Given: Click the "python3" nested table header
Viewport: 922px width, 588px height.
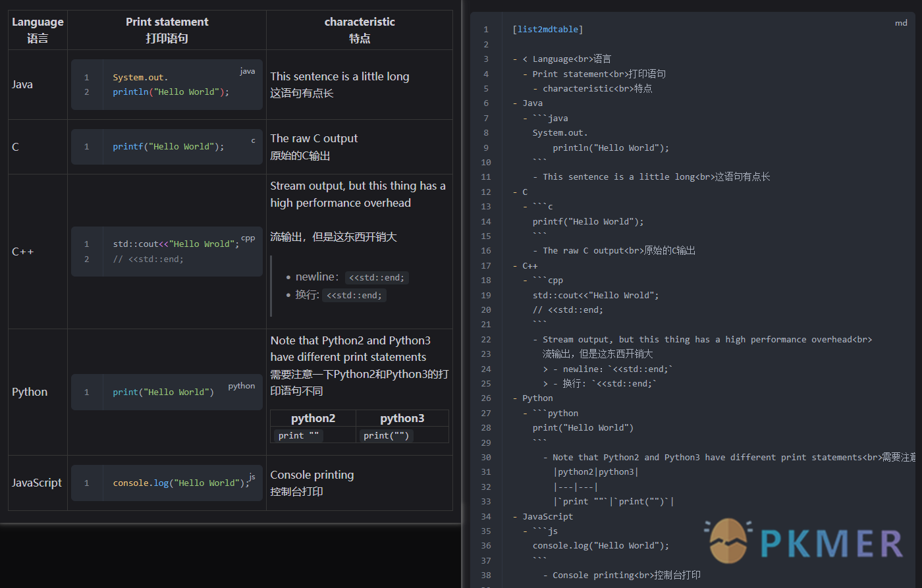Looking at the screenshot, I should pos(402,418).
